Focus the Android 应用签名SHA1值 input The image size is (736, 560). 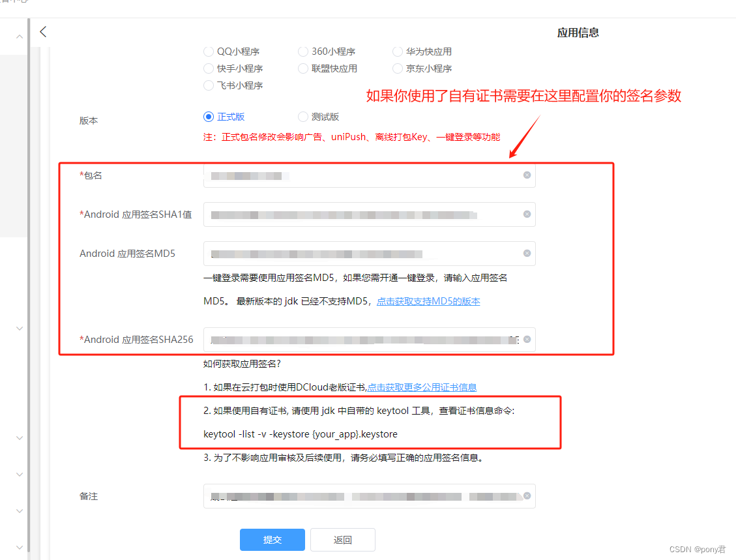click(370, 214)
